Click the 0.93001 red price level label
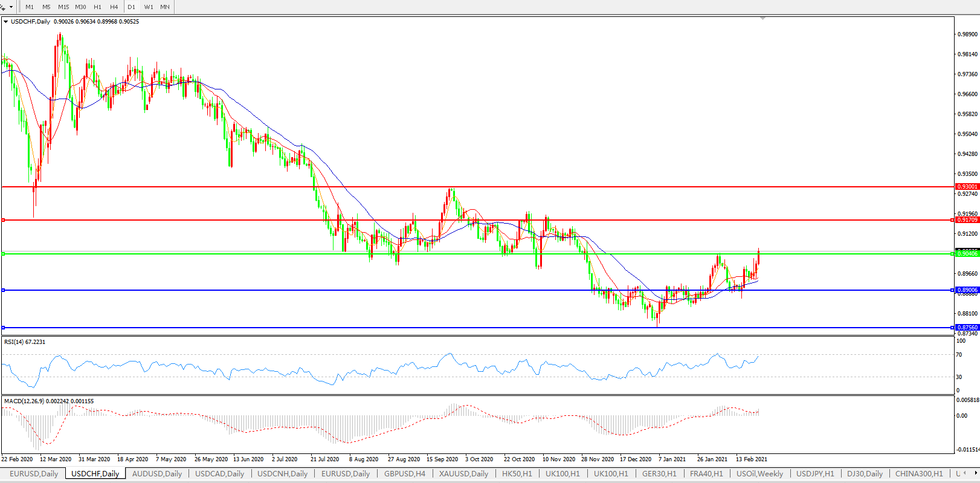Image resolution: width=980 pixels, height=483 pixels. [x=967, y=187]
